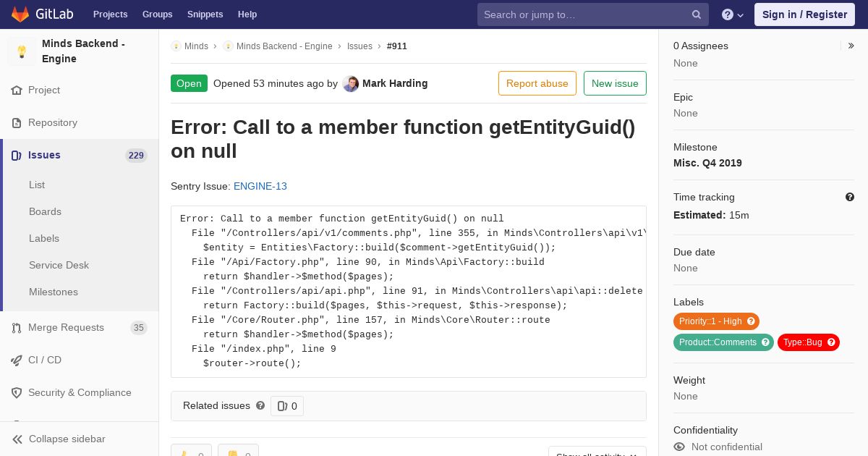Viewport: 868px width, 456px height.
Task: Open the Projects menu in navbar
Action: click(x=110, y=14)
